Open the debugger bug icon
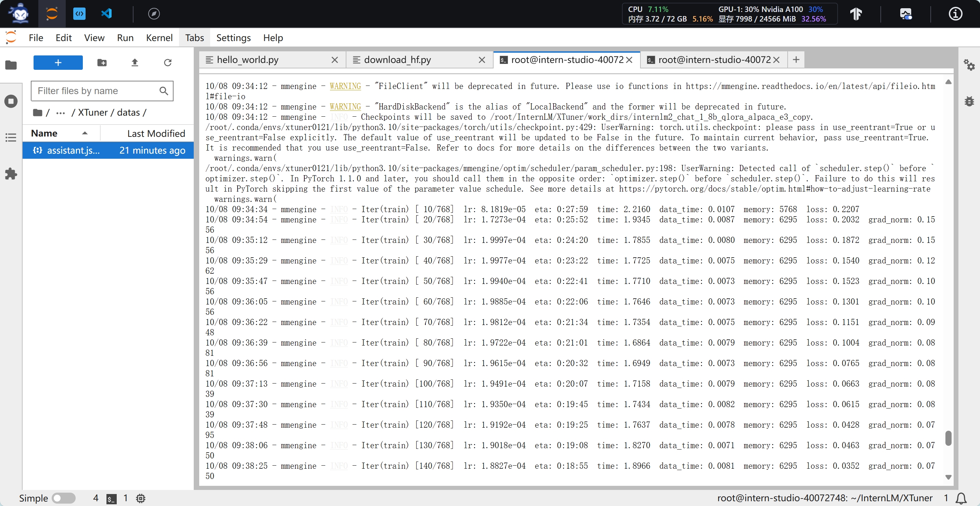This screenshot has width=980, height=506. pyautogui.click(x=969, y=101)
